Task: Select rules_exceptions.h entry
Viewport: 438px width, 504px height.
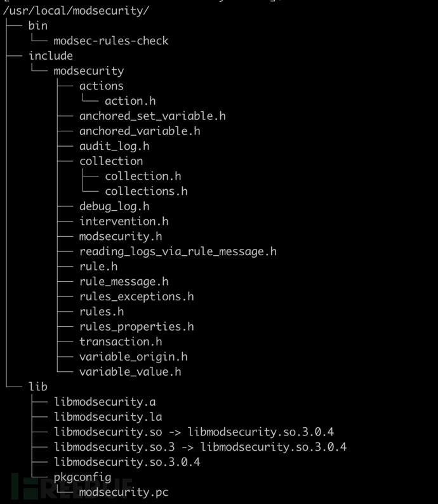Action: tap(136, 296)
